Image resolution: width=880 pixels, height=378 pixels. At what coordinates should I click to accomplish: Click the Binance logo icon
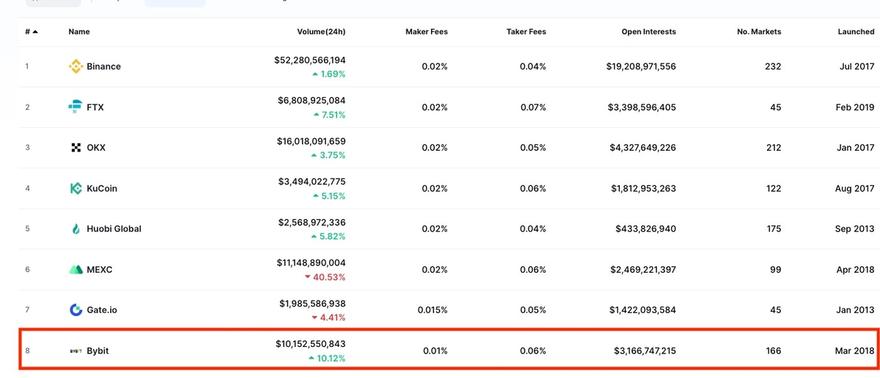pyautogui.click(x=76, y=67)
